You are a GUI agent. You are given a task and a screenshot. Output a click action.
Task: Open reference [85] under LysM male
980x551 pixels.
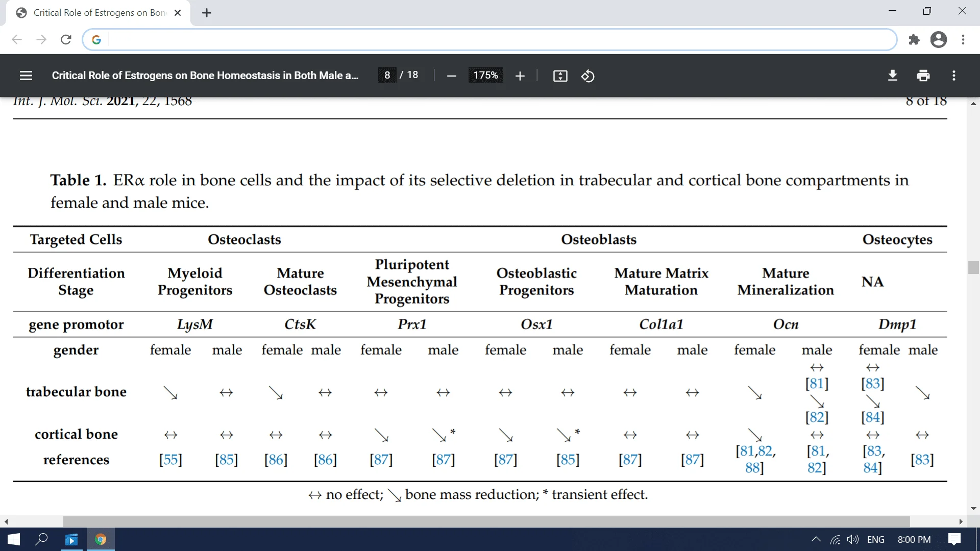226,460
